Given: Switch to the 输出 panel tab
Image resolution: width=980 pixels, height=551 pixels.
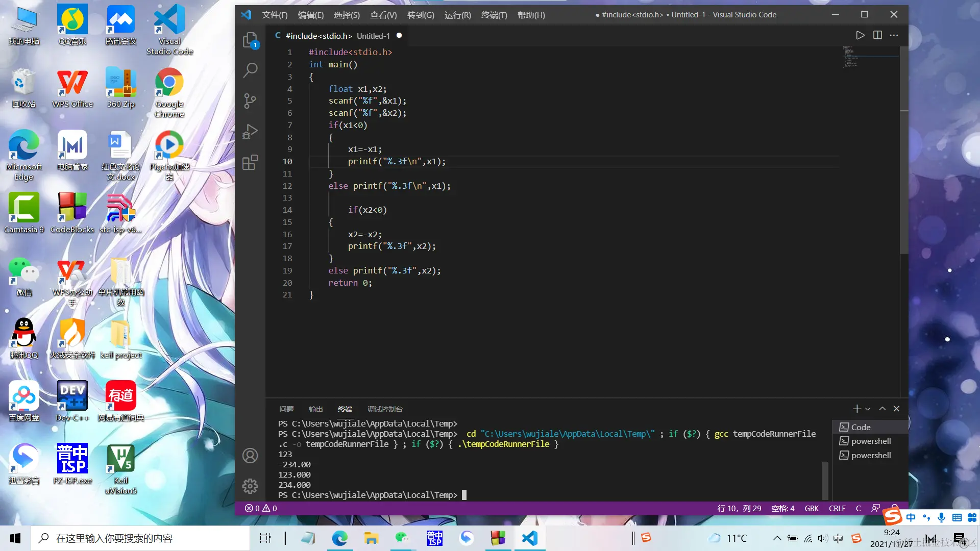Looking at the screenshot, I should pos(315,409).
